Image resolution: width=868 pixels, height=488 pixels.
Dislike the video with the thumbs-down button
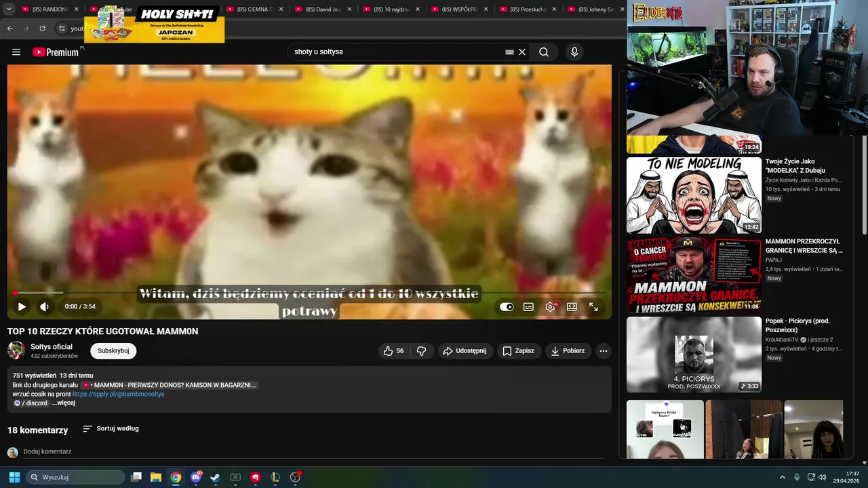[x=421, y=350]
